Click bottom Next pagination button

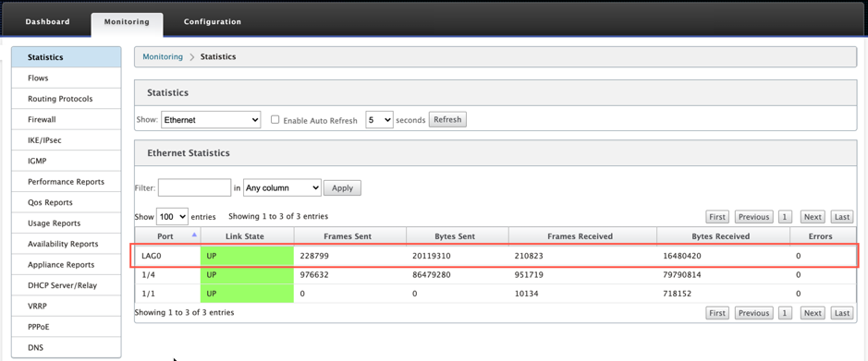(813, 313)
